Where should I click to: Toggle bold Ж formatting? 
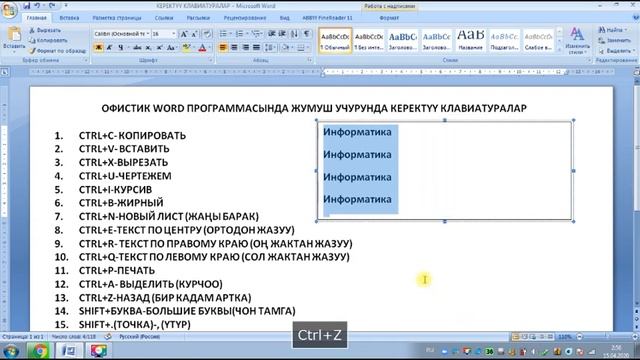98,48
